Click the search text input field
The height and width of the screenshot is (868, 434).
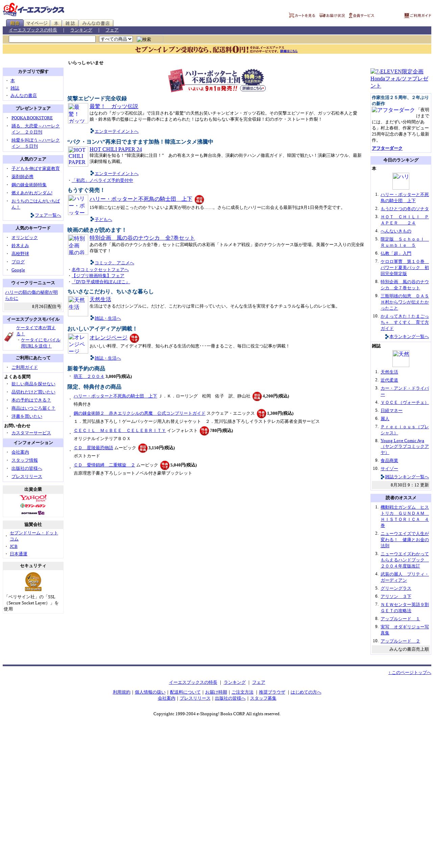(x=52, y=39)
